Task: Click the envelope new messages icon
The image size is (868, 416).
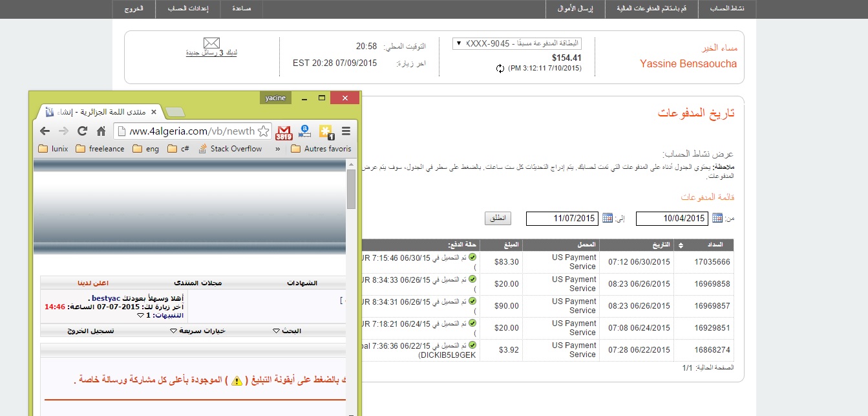Action: click(212, 43)
